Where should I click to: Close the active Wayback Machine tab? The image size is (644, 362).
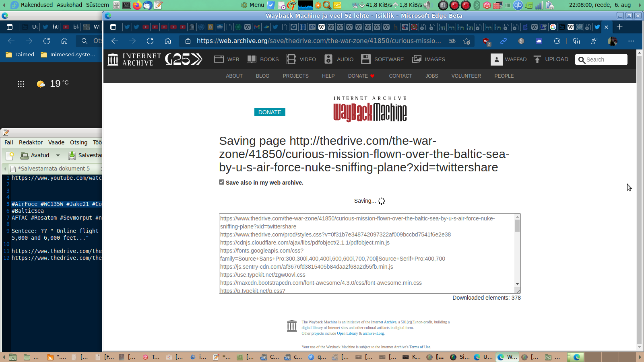[606, 27]
